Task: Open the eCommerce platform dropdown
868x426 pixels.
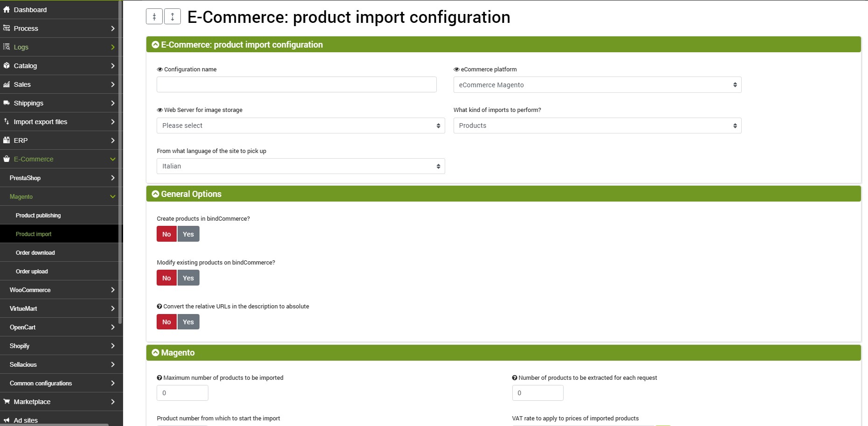Action: [597, 85]
